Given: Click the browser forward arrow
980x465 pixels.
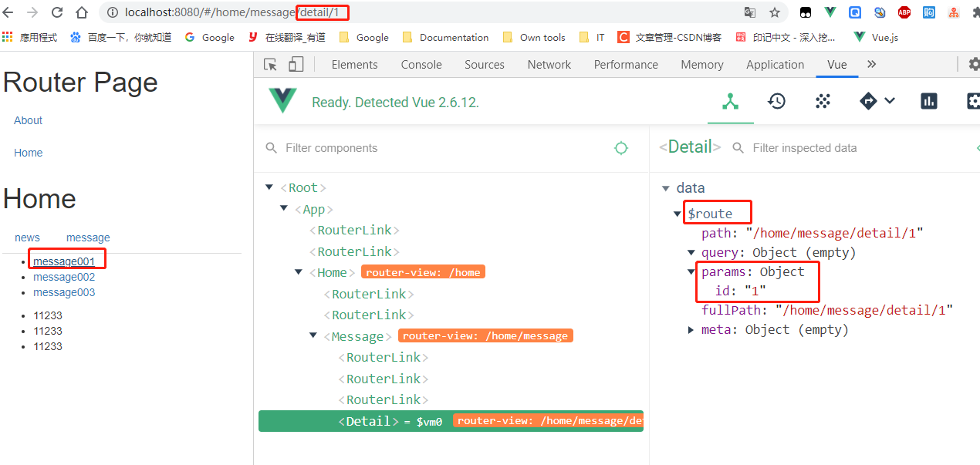Looking at the screenshot, I should 32,12.
